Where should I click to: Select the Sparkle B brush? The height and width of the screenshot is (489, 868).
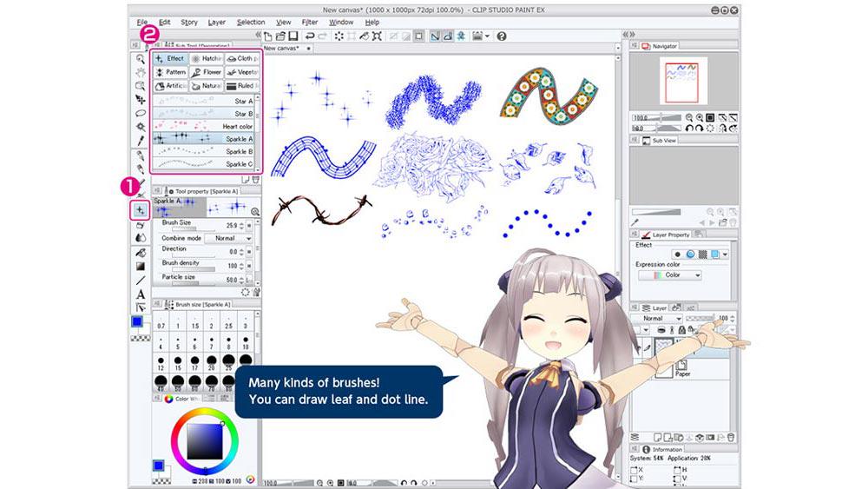204,151
